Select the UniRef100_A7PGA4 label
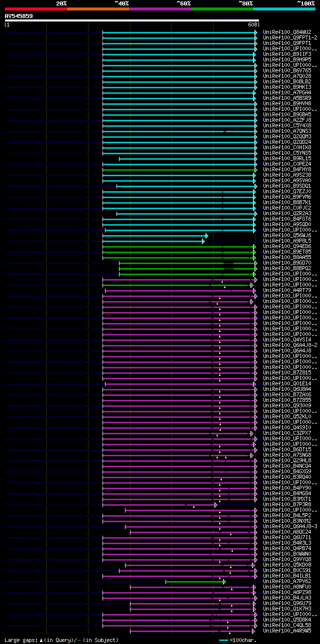 tap(287, 92)
